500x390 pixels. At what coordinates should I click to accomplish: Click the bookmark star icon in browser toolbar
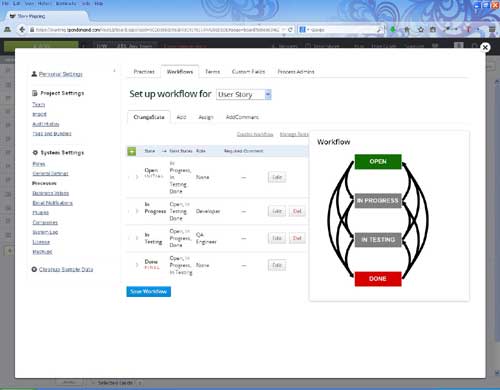pos(421,30)
